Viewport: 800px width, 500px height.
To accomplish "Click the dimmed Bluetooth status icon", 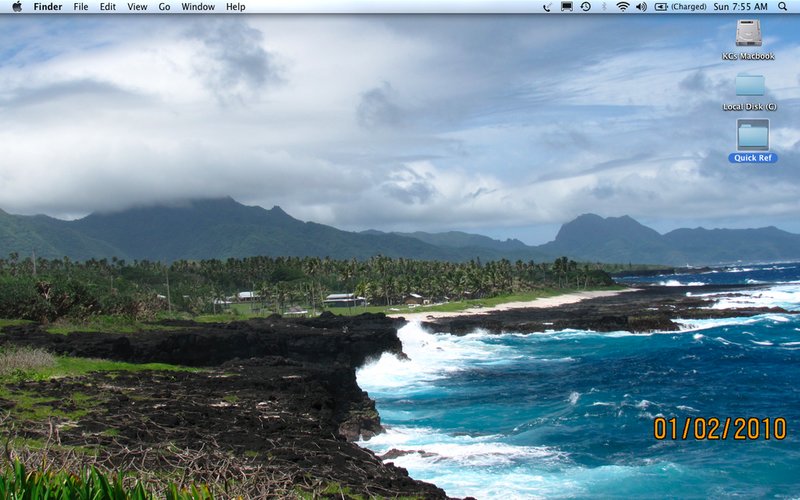I will coord(604,7).
